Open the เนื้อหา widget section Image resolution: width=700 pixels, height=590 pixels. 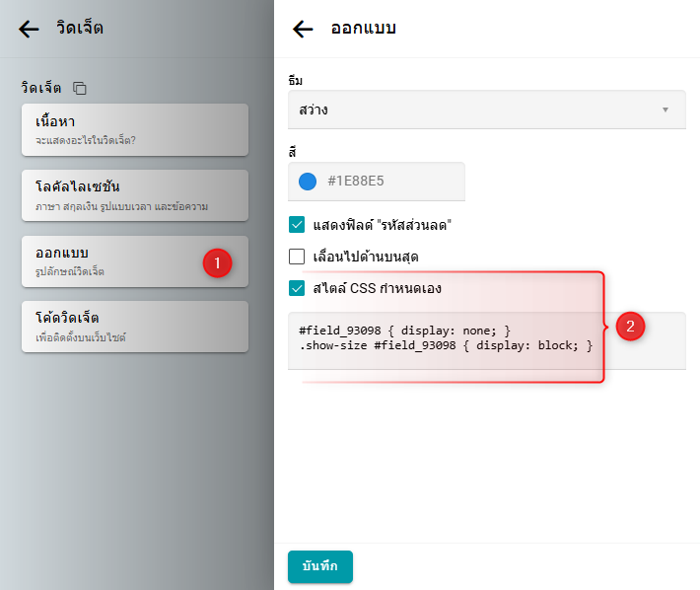tap(134, 129)
